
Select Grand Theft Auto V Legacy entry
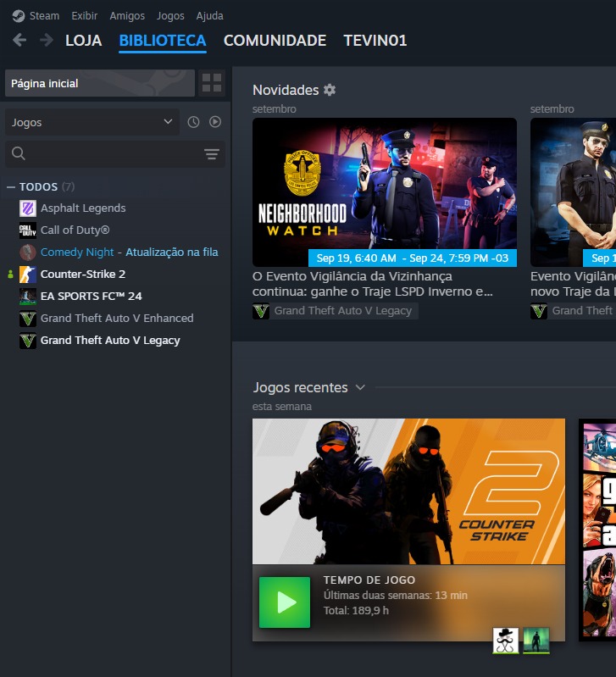click(x=110, y=341)
